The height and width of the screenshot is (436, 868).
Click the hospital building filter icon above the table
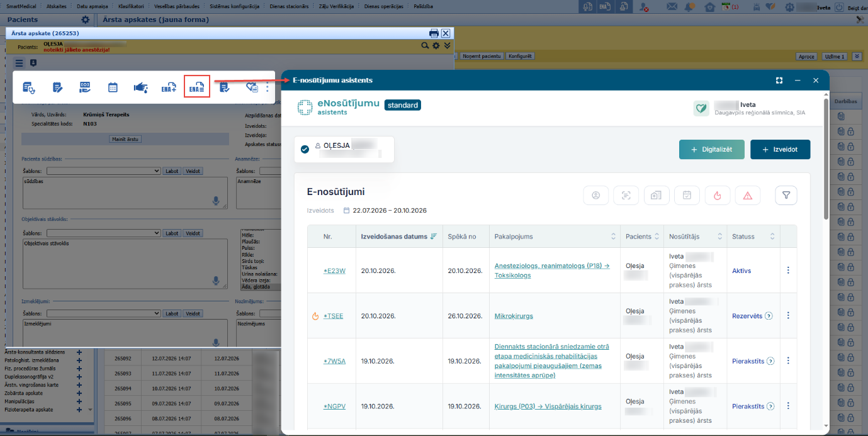657,196
